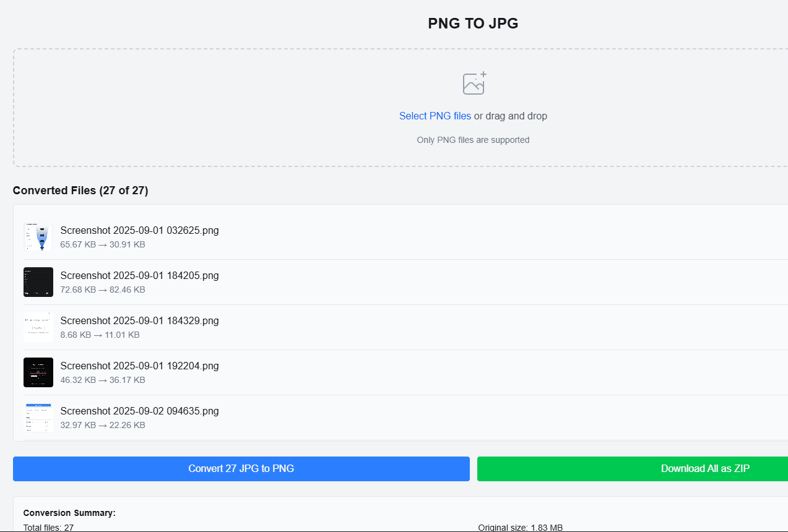788x532 pixels.
Task: Click the 8.68 KB → 11.01 KB size text
Action: point(100,335)
